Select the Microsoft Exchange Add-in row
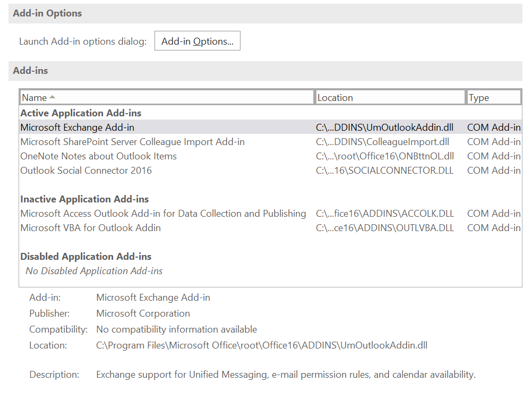This screenshot has height=399, width=532. point(78,128)
